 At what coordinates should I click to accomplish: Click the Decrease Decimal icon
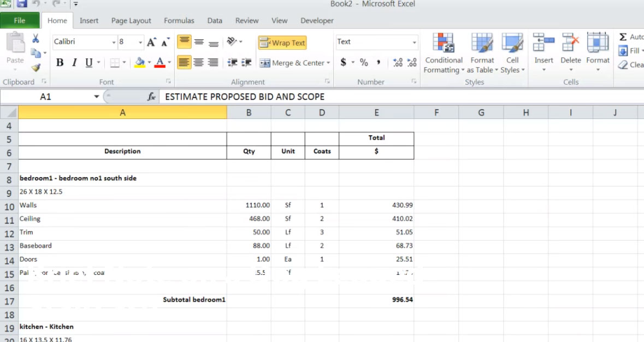click(x=412, y=62)
